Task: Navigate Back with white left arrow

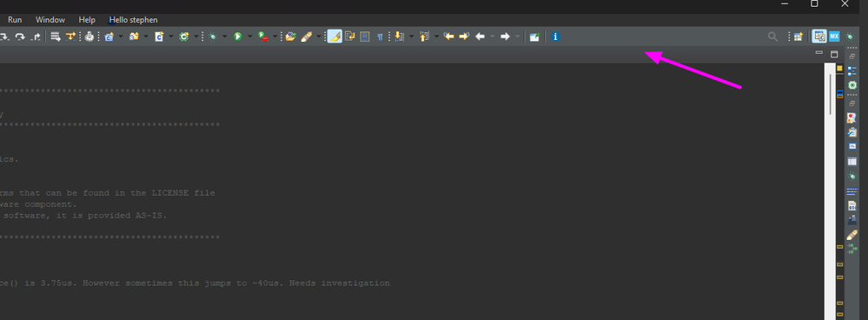Action: tap(480, 37)
